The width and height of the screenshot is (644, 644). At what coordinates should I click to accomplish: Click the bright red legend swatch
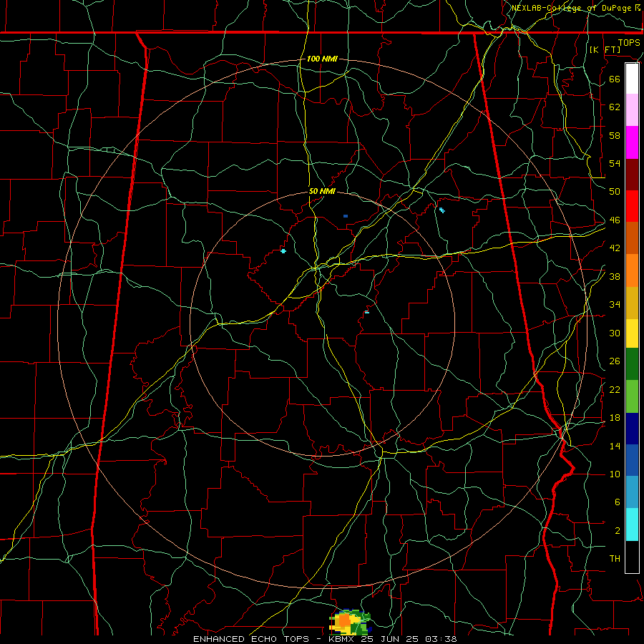click(632, 206)
